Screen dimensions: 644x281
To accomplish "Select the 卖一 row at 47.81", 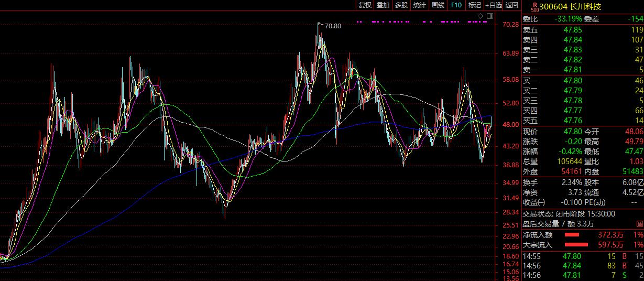I will (583, 70).
